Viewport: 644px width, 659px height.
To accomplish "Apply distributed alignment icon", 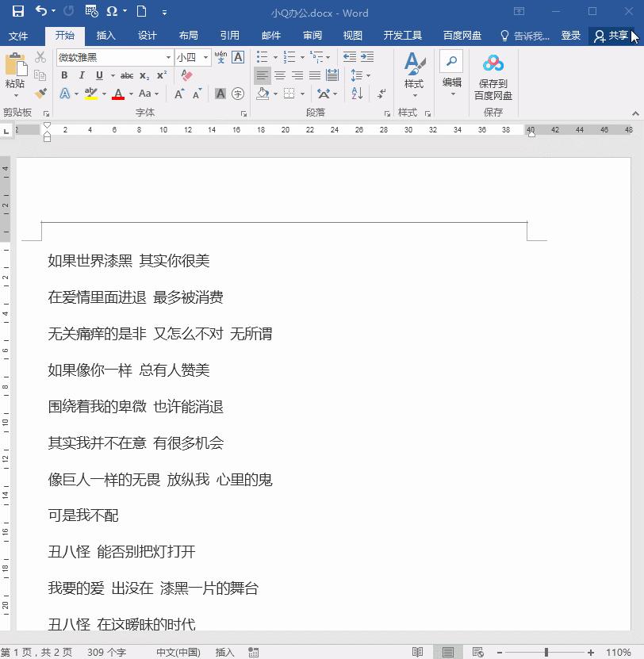I will (x=332, y=75).
